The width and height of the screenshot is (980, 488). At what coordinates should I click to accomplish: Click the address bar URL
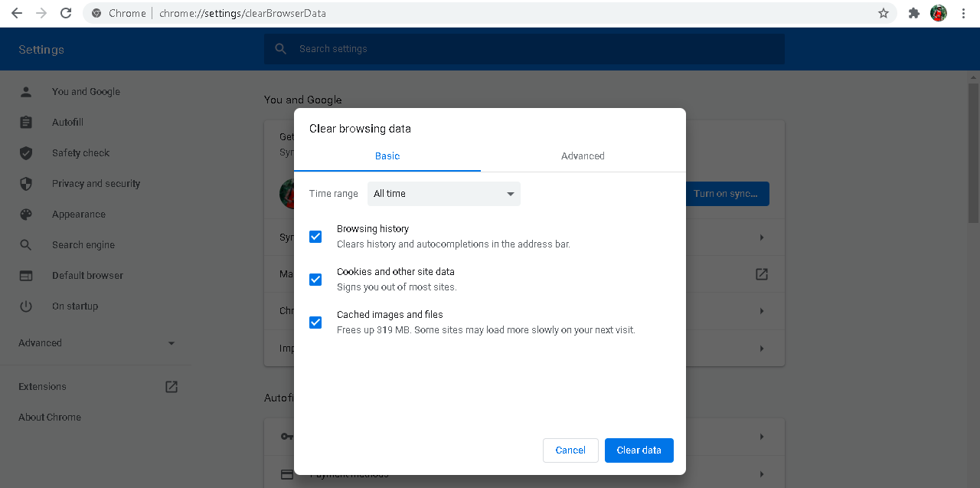[x=243, y=13]
